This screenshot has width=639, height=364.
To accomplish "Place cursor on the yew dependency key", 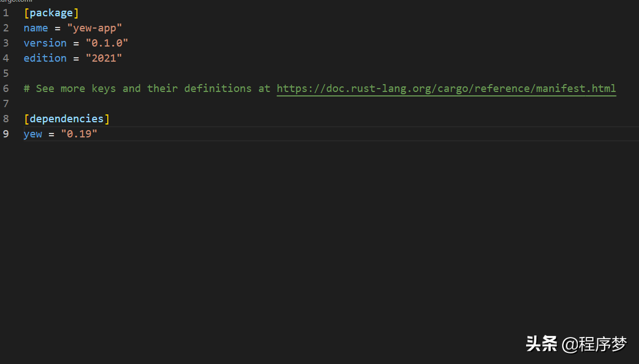I will [x=33, y=134].
